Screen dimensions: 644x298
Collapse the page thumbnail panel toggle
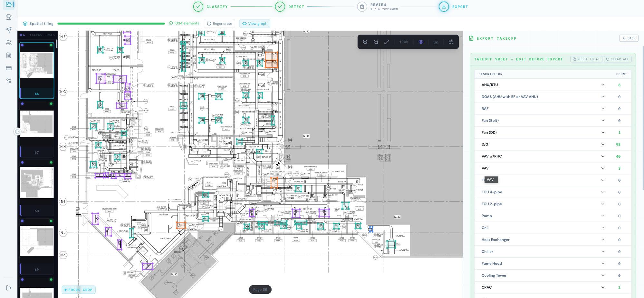(17, 132)
